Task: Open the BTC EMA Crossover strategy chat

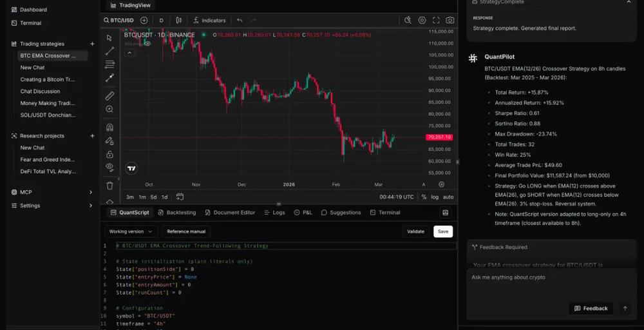Action: pyautogui.click(x=53, y=55)
